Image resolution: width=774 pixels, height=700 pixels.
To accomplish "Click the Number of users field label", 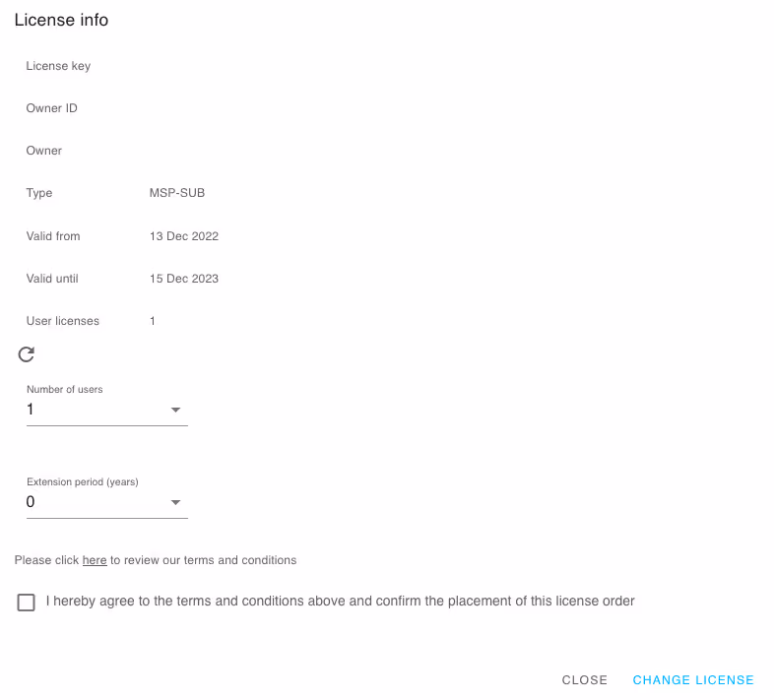I will click(65, 390).
